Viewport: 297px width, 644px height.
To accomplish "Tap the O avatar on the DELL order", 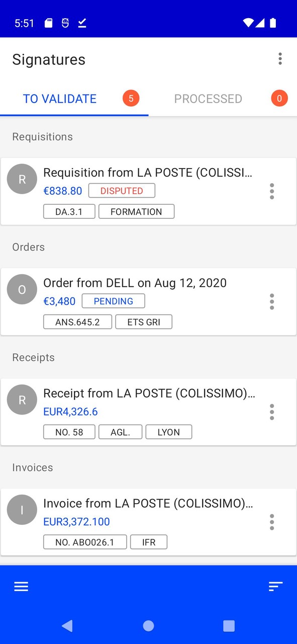I will point(22,289).
